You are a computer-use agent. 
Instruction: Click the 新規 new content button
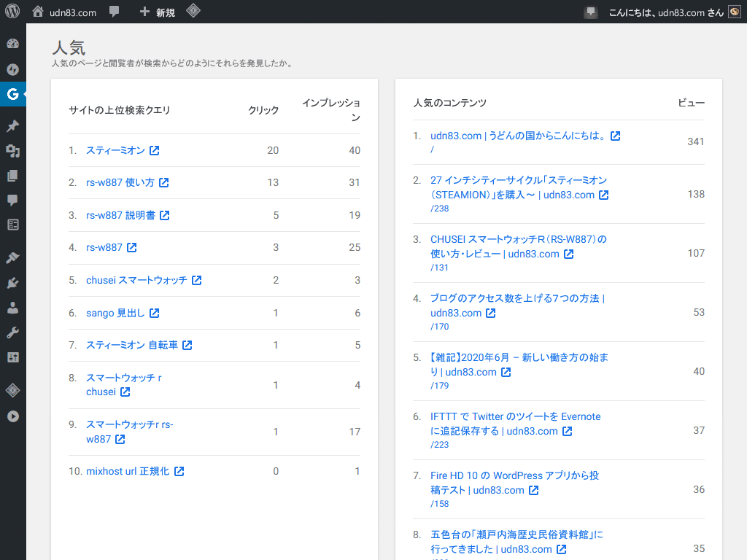158,12
